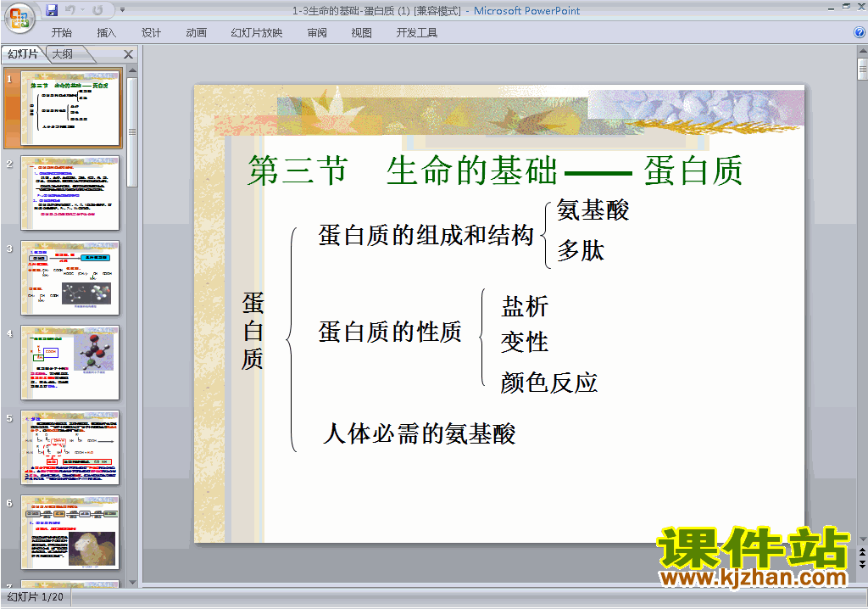Click the slide title 第三节 生命的基础——蛋白质
Viewport: 868px width, 609px height.
coord(495,170)
